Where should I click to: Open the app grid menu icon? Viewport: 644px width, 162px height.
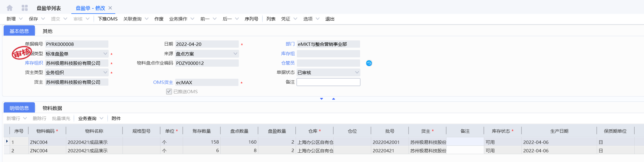(x=25, y=8)
